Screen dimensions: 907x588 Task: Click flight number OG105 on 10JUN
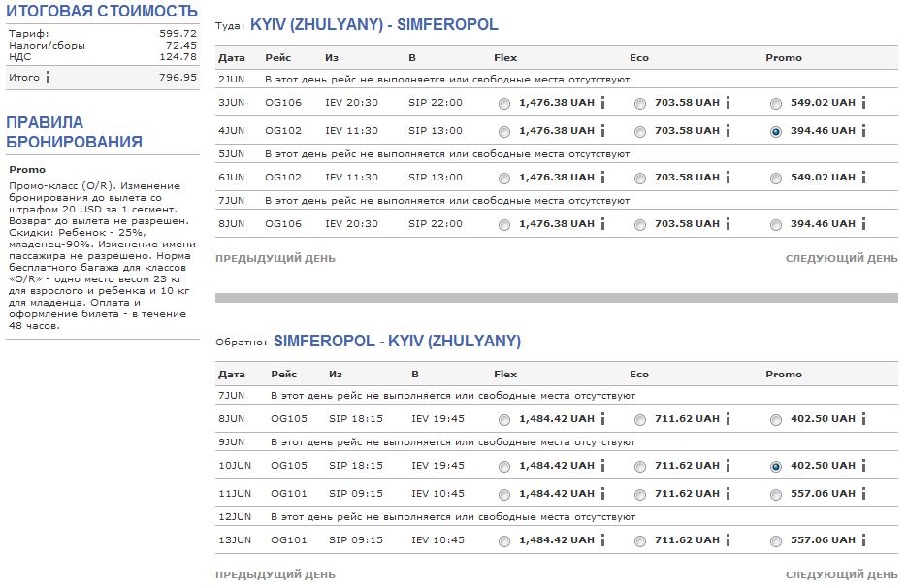click(x=289, y=466)
